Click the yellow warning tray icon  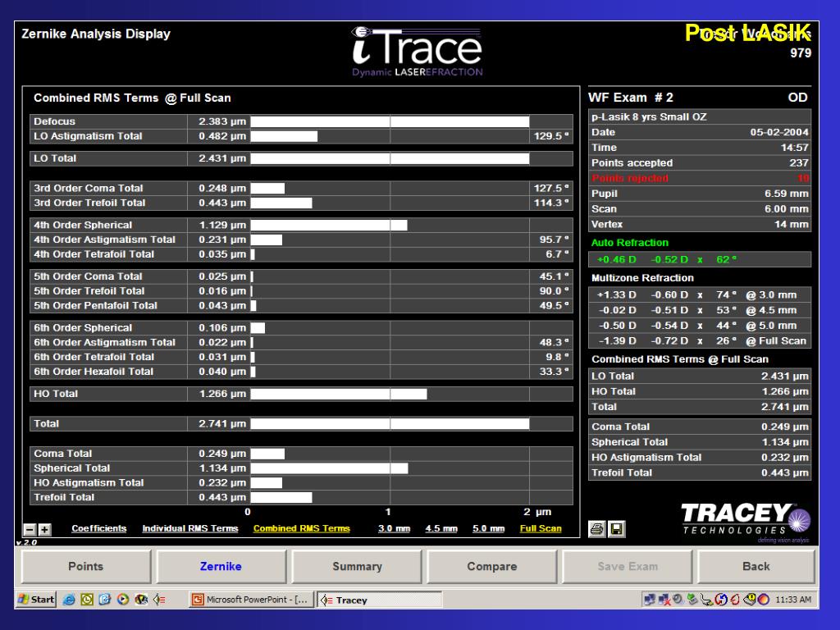point(750,600)
